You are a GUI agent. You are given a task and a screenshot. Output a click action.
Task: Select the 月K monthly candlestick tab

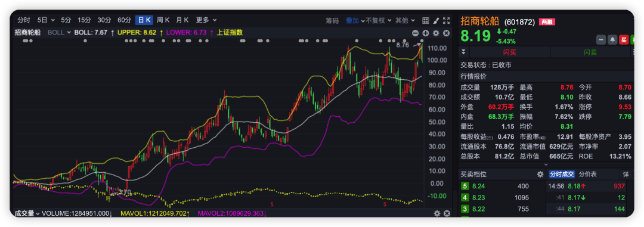click(x=182, y=20)
